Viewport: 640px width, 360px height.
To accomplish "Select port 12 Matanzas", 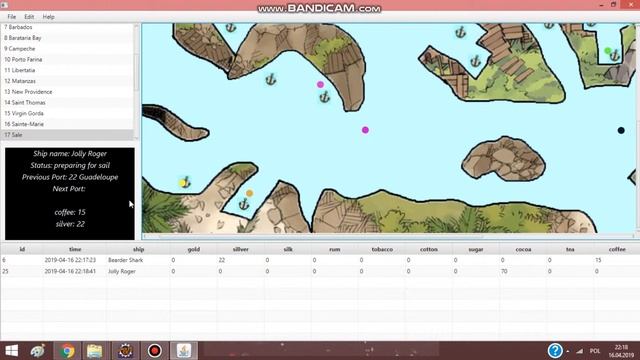I will click(x=67, y=81).
